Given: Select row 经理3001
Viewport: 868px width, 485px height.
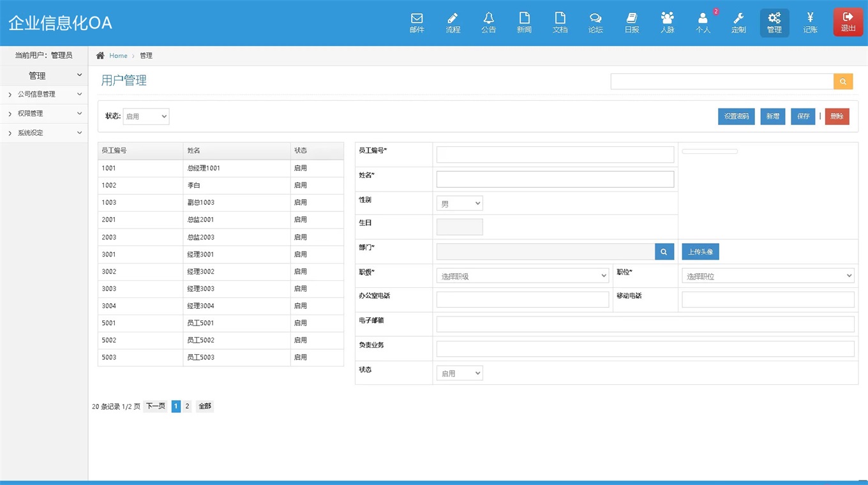Looking at the screenshot, I should click(x=221, y=255).
